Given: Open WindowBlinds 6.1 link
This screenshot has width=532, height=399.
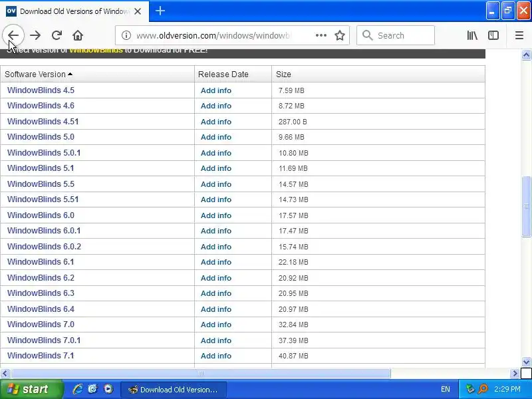Looking at the screenshot, I should 41,261.
